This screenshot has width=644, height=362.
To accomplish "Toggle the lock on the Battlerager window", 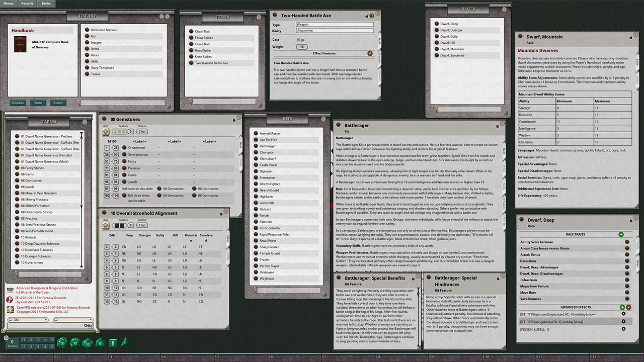I will (497, 126).
